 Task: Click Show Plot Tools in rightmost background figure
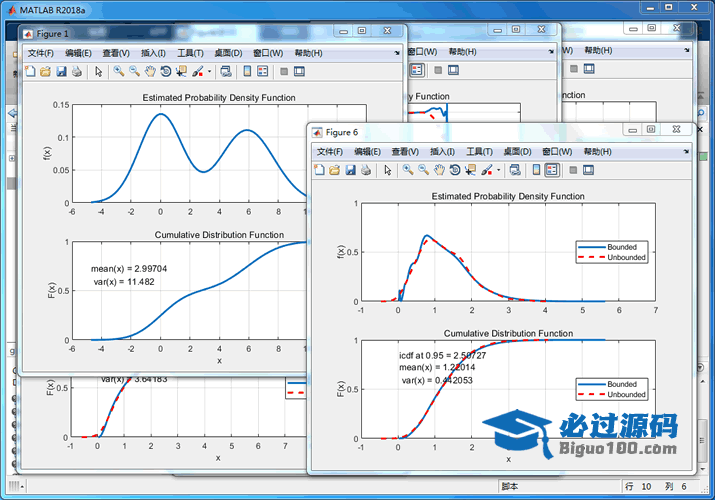pos(589,69)
